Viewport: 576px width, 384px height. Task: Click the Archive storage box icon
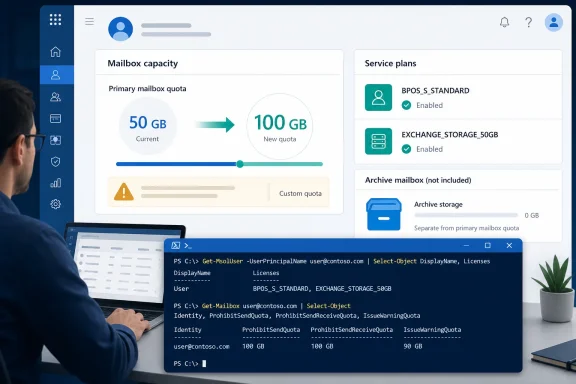[384, 214]
